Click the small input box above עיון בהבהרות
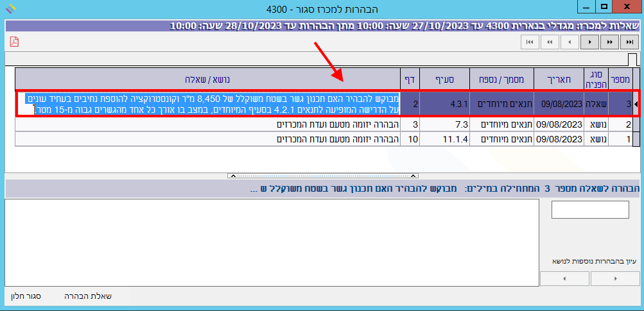644x311 pixels. click(590, 210)
